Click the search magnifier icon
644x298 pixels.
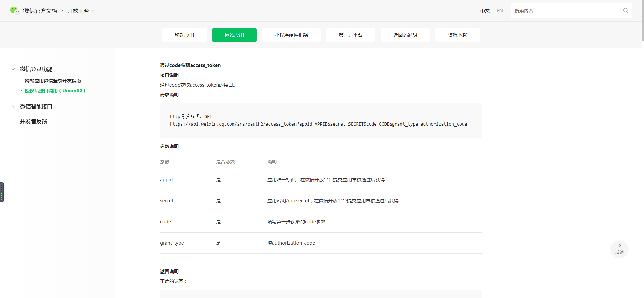click(626, 11)
